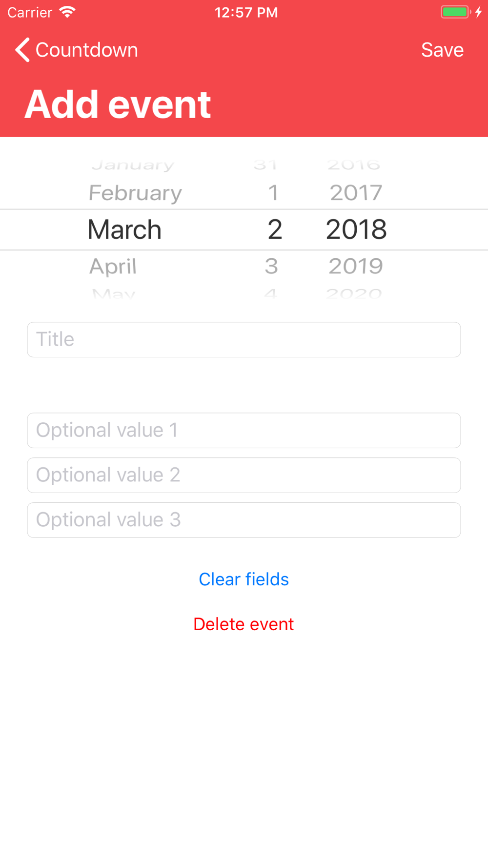The image size is (488, 868).
Task: Tap the Clear fields link
Action: tap(244, 579)
